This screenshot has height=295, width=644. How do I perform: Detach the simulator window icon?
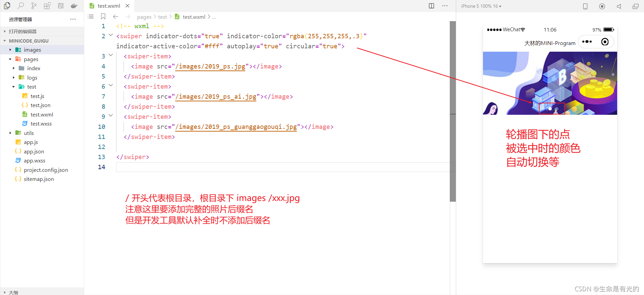pyautogui.click(x=636, y=6)
